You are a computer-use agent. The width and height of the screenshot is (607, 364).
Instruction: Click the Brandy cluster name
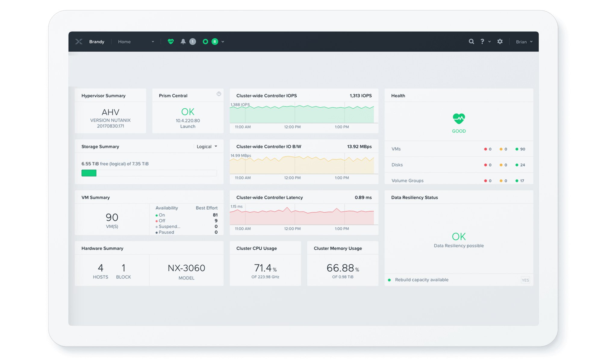97,42
